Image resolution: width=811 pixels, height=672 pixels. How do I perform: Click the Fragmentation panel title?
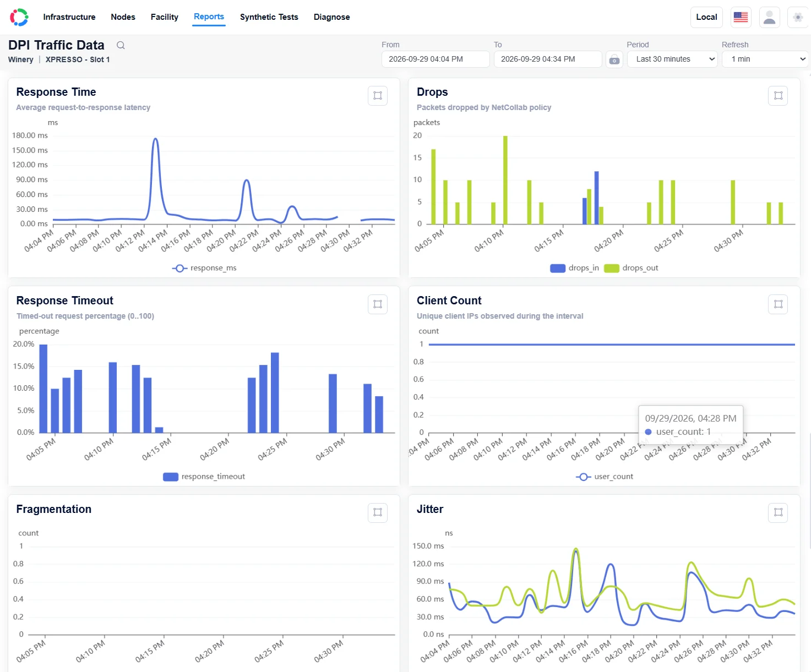click(x=54, y=509)
